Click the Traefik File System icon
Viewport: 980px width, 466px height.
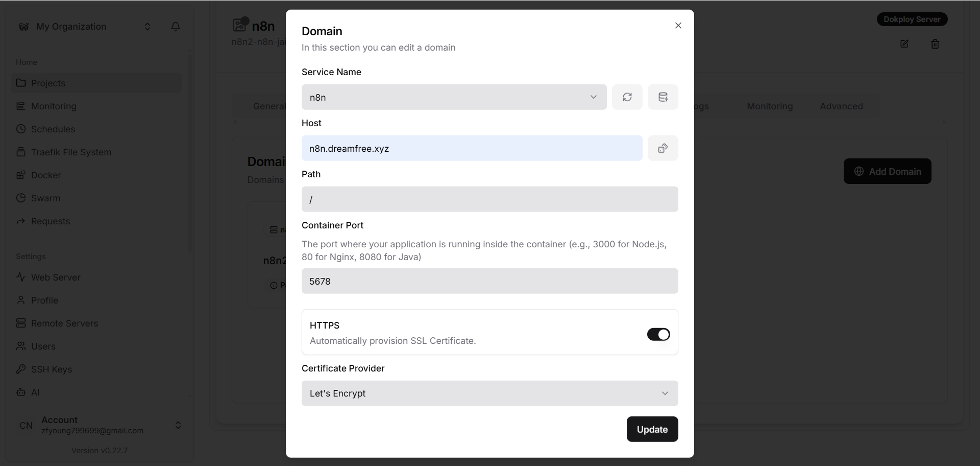21,152
